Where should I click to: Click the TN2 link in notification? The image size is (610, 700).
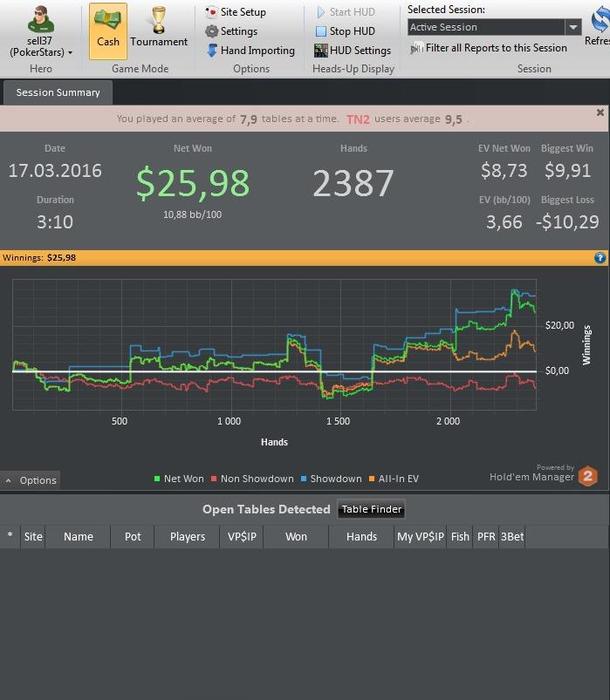pos(358,119)
